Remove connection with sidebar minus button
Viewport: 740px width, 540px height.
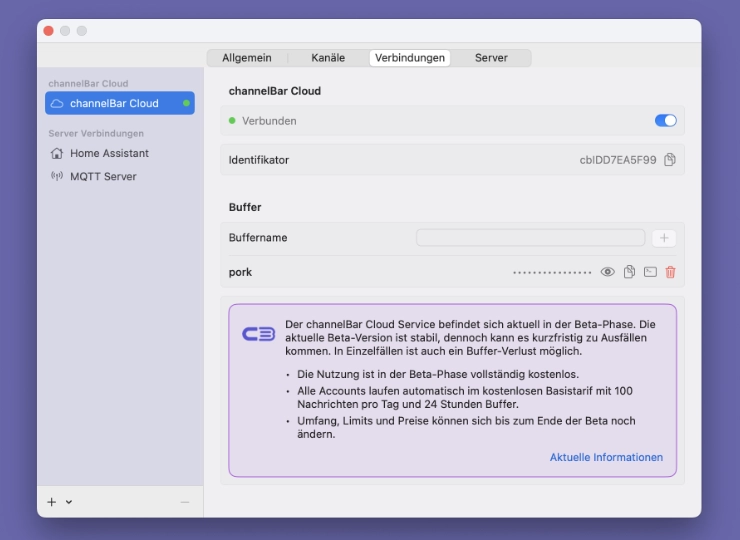pos(185,502)
